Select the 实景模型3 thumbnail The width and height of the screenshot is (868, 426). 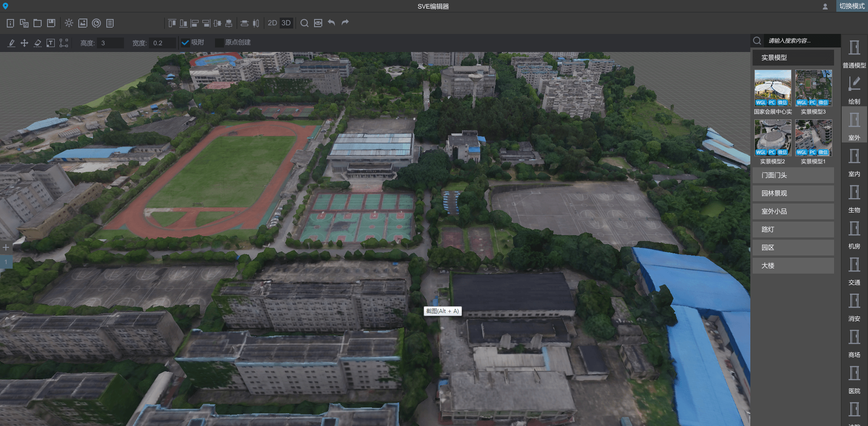(x=813, y=88)
